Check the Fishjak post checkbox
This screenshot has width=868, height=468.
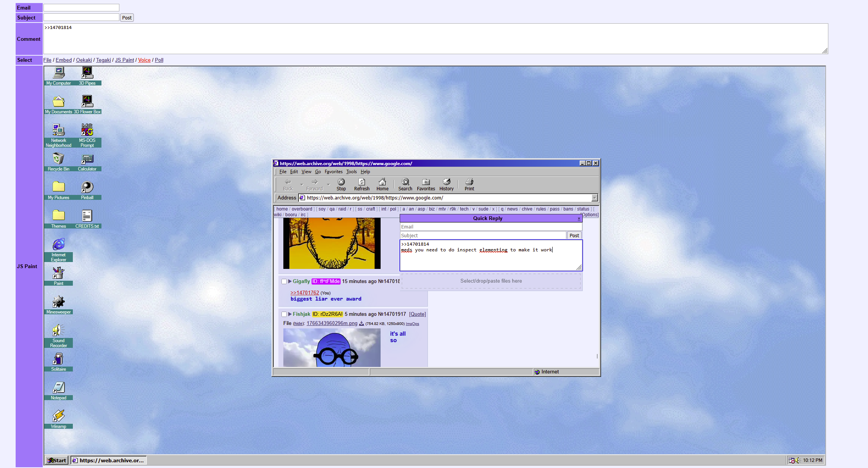pos(284,314)
